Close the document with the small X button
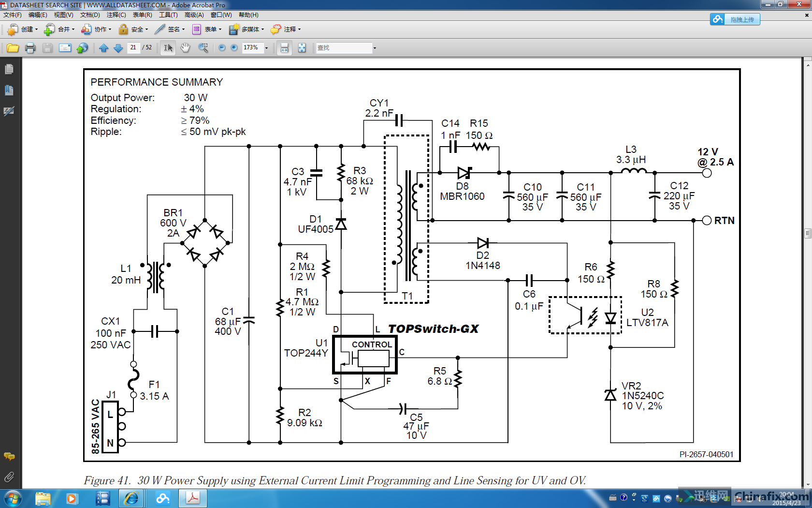This screenshot has height=508, width=812. [806, 15]
